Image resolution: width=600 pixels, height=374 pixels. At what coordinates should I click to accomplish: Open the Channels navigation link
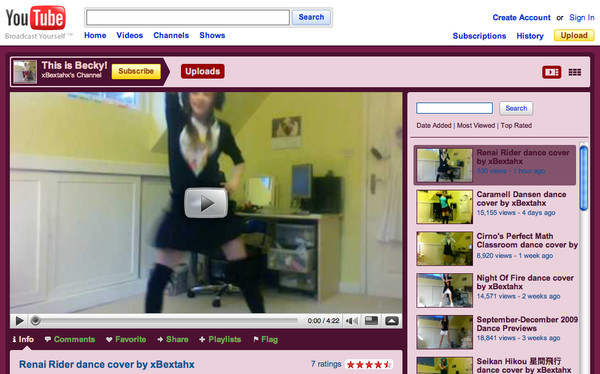171,35
